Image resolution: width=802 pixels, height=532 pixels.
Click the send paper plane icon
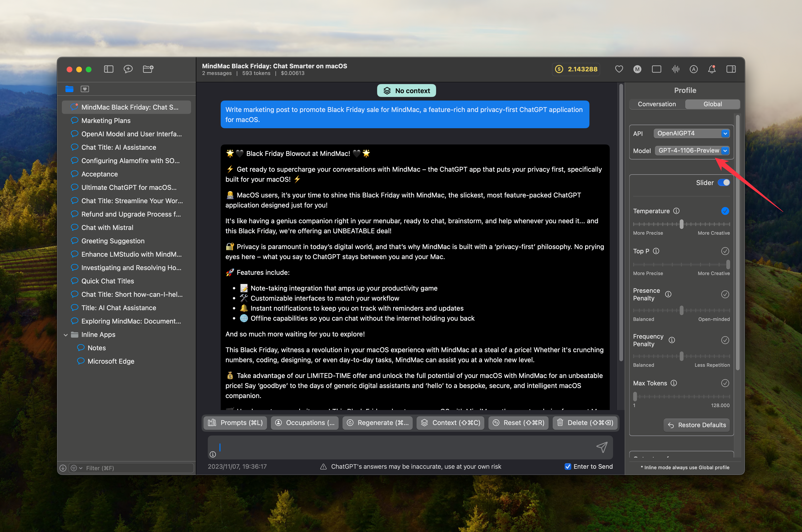click(602, 447)
